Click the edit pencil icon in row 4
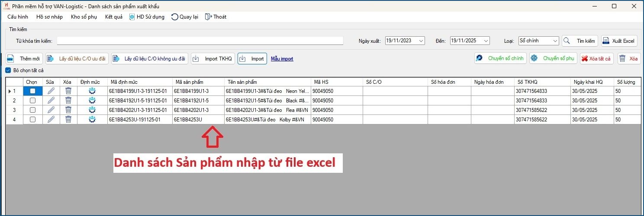The width and height of the screenshot is (644, 216). click(x=51, y=120)
